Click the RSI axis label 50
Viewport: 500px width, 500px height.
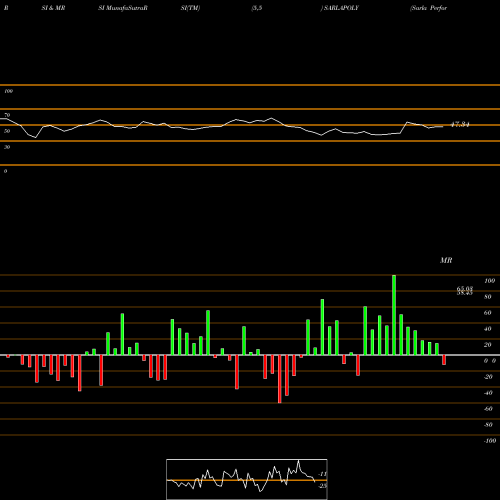click(x=7, y=131)
